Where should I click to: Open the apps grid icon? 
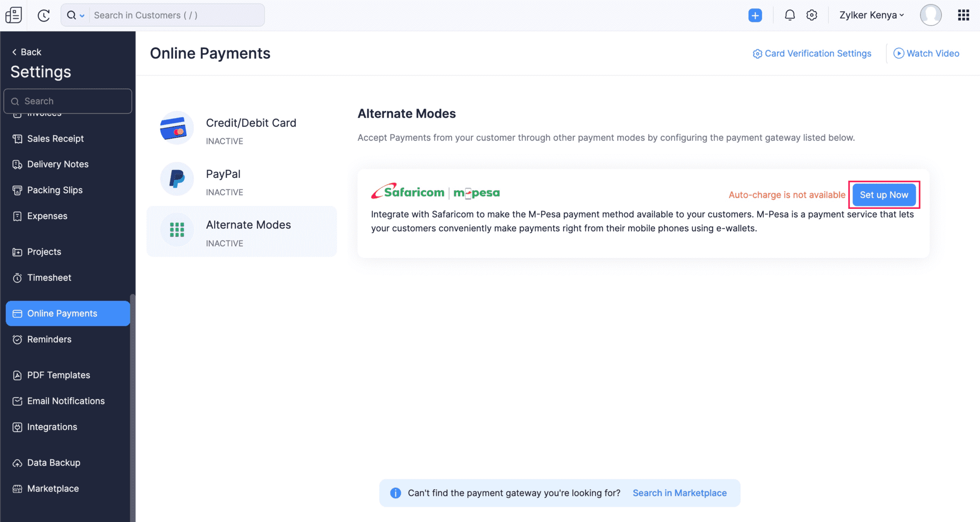[963, 15]
